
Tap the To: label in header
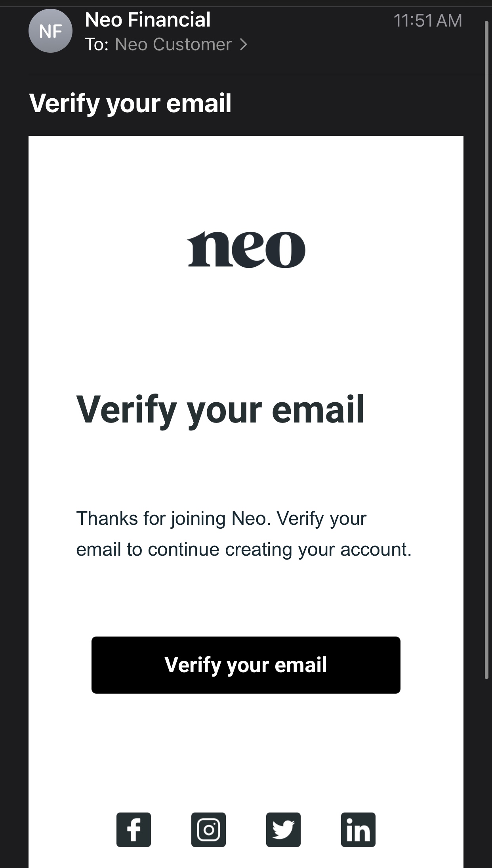[97, 44]
